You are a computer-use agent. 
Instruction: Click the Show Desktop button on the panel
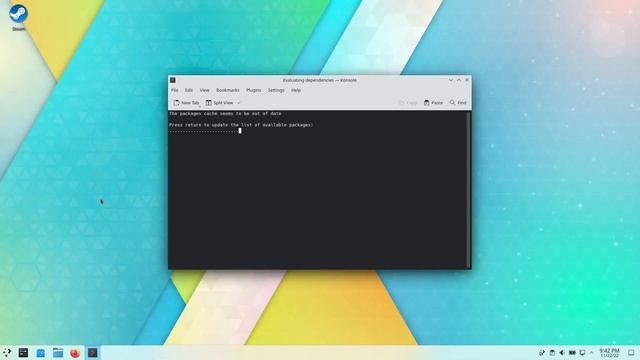[x=631, y=353]
